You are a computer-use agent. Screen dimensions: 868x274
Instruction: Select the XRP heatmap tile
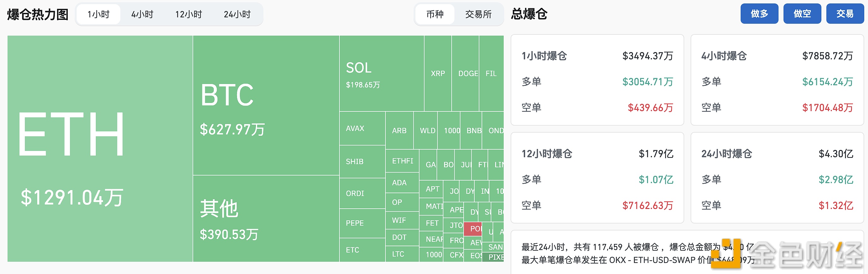point(438,74)
